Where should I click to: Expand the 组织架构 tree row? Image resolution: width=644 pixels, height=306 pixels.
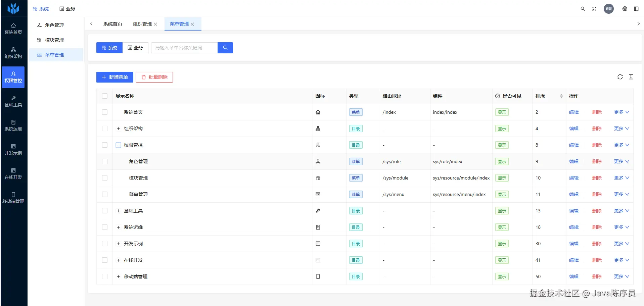(x=118, y=129)
